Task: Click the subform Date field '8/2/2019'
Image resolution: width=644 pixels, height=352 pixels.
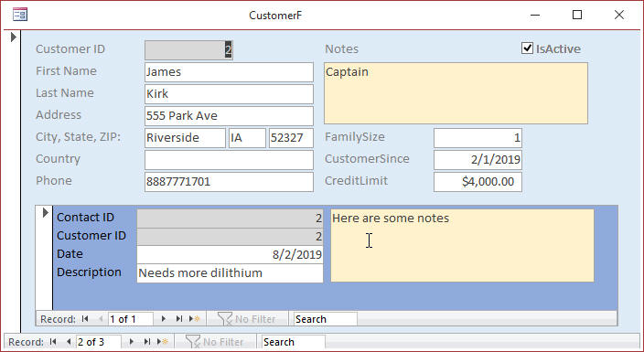Action: coord(230,255)
